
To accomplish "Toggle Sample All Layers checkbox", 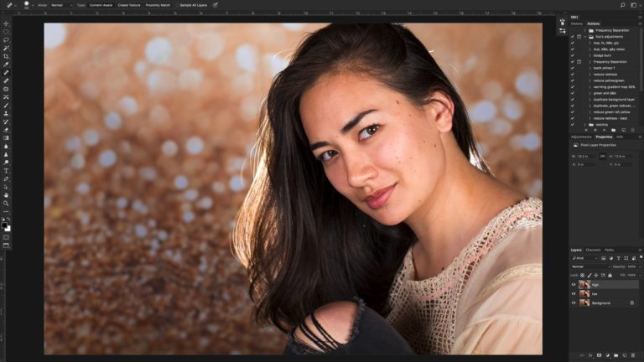I will click(x=177, y=5).
